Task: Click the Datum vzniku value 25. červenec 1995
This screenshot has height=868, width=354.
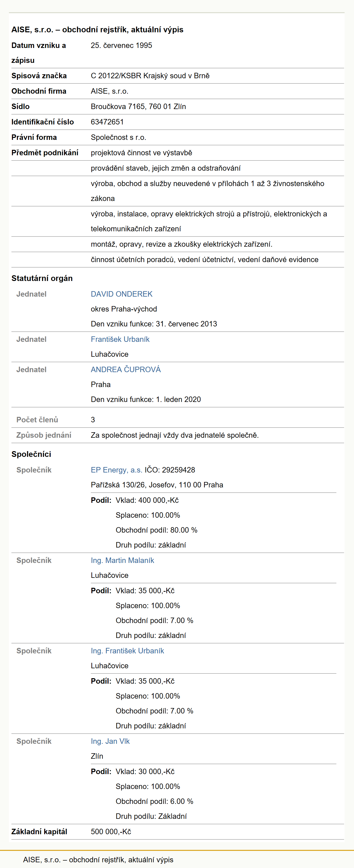Action: tap(121, 45)
